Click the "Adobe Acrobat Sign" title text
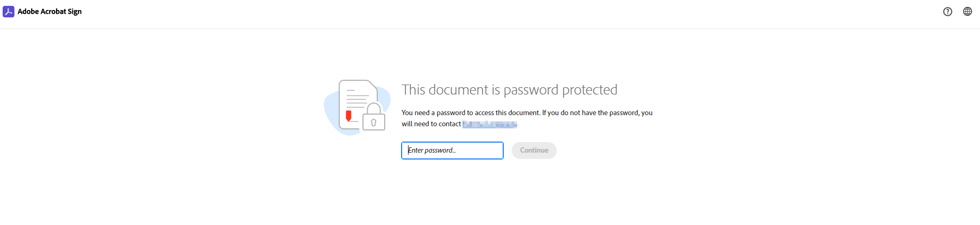The image size is (980, 225). pos(50,11)
